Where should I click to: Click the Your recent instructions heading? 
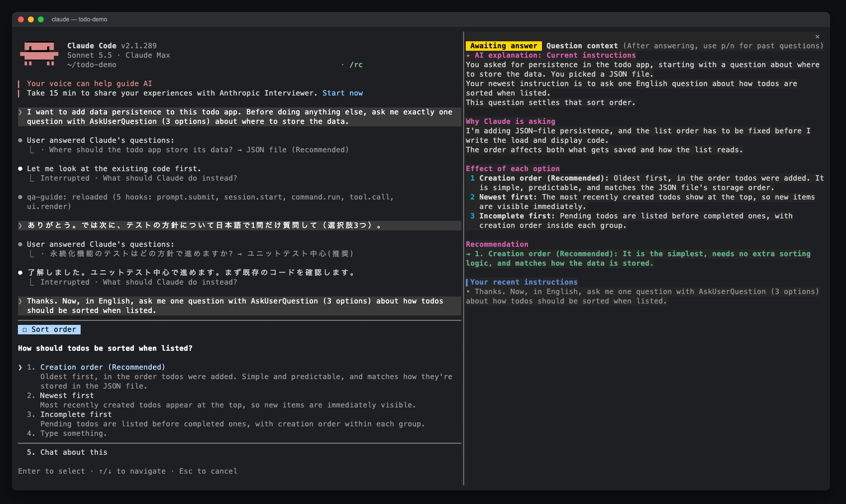[524, 282]
